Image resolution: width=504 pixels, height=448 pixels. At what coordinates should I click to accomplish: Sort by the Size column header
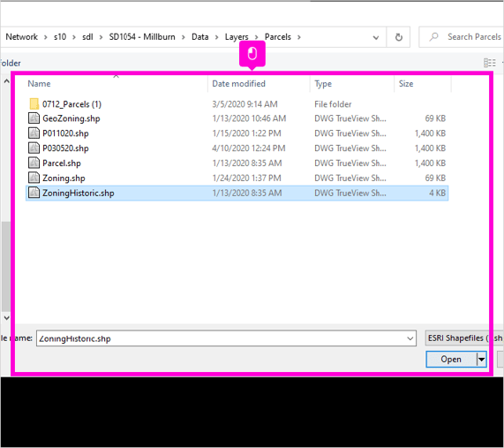406,84
